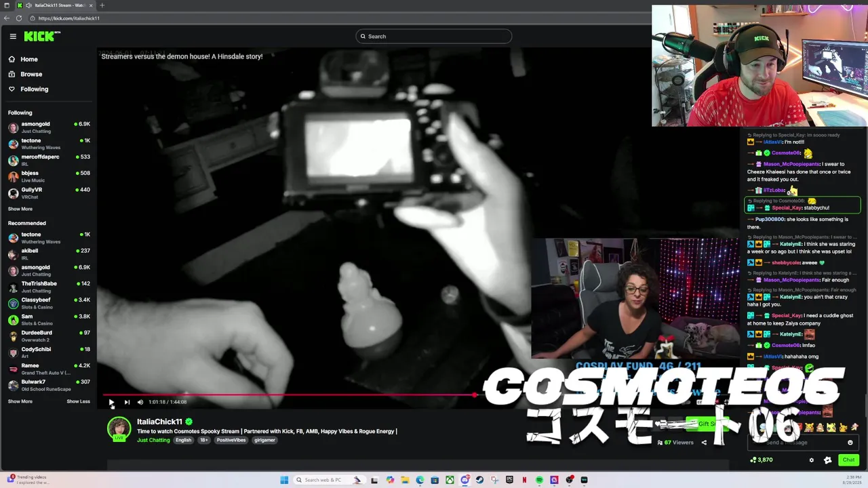Click the share stream icon

704,443
